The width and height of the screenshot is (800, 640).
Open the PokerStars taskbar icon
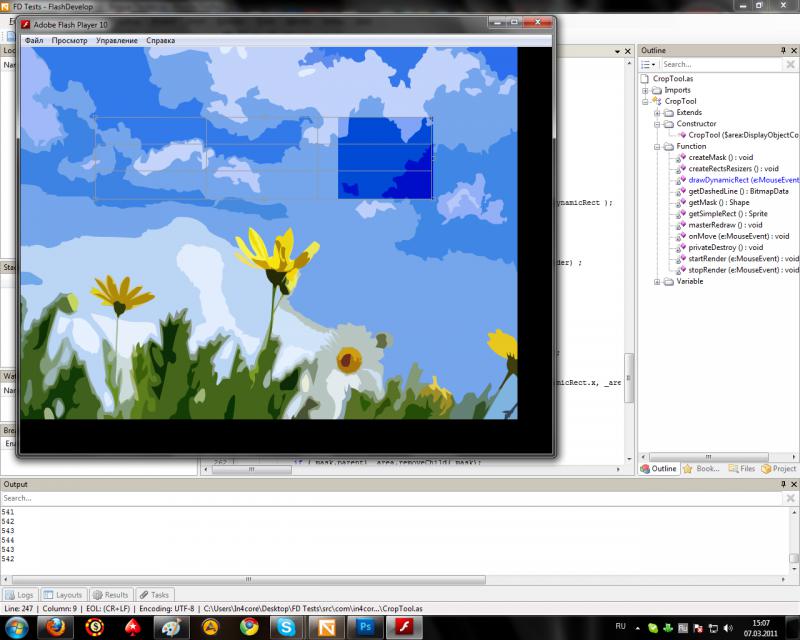coord(133,628)
